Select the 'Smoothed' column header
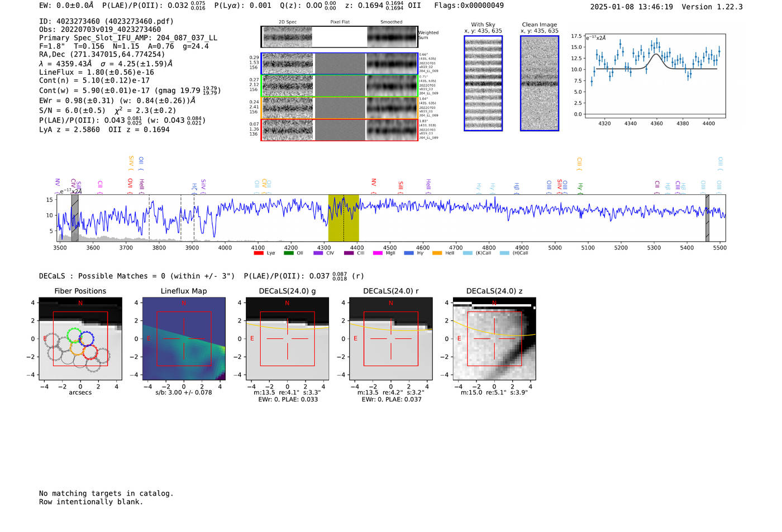The image size is (782, 532). coord(391,22)
